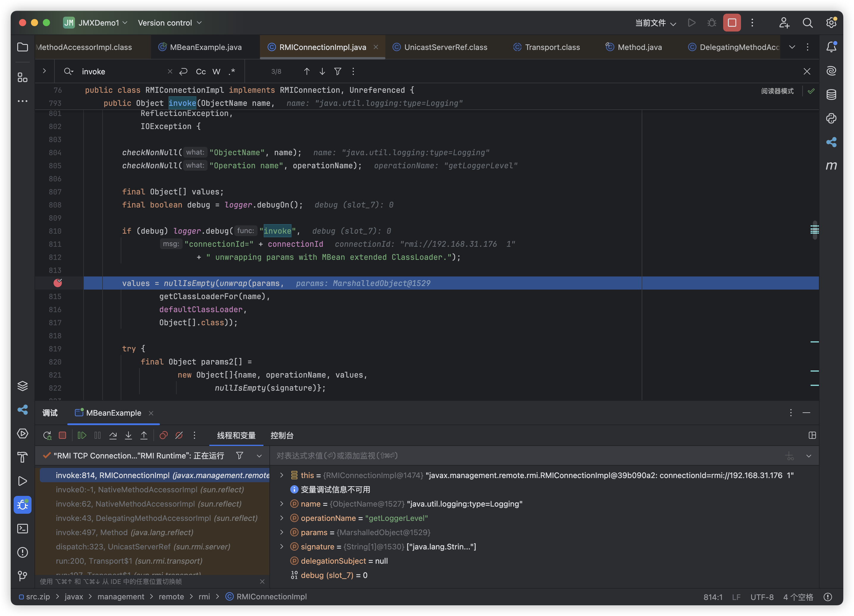Open the run configuration dropdown 当前文件
Viewport: 854px width, 616px height.
click(x=656, y=23)
